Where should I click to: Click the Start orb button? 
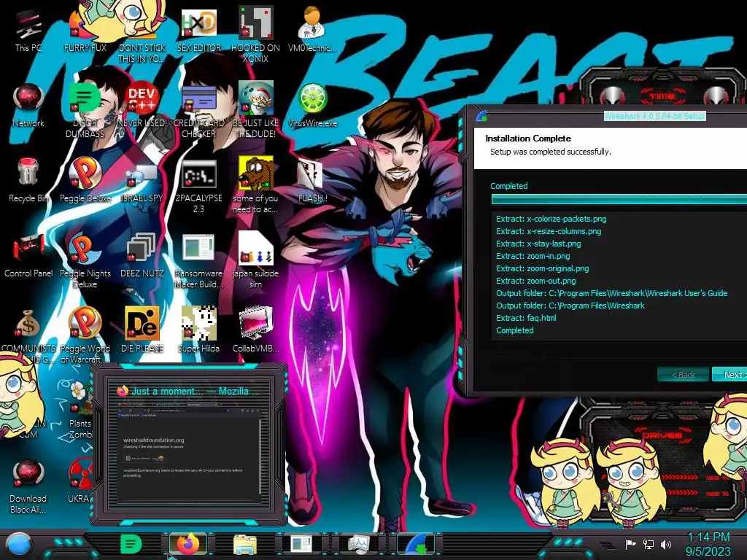pos(18,544)
